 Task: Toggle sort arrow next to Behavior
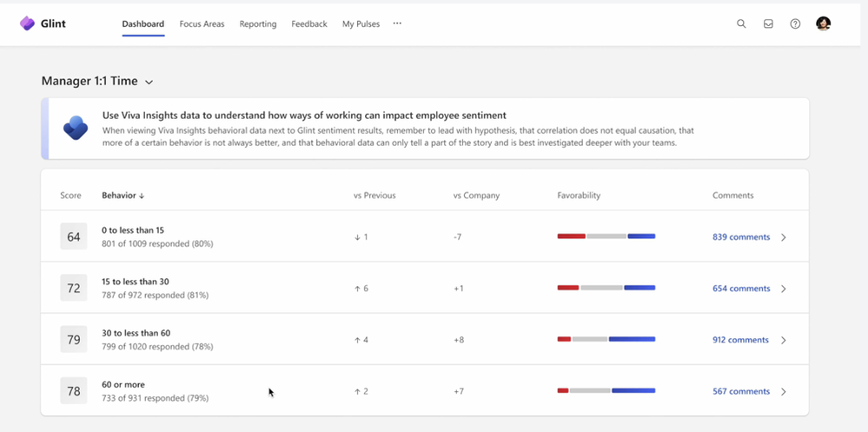[142, 196]
